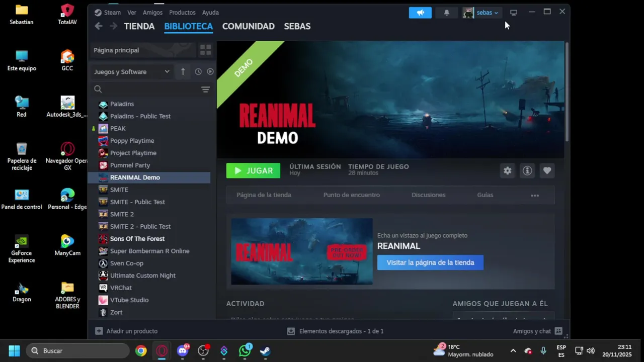Click the GeForce Experience desktop icon
Screen dimensions: 644x362
(x=22, y=249)
